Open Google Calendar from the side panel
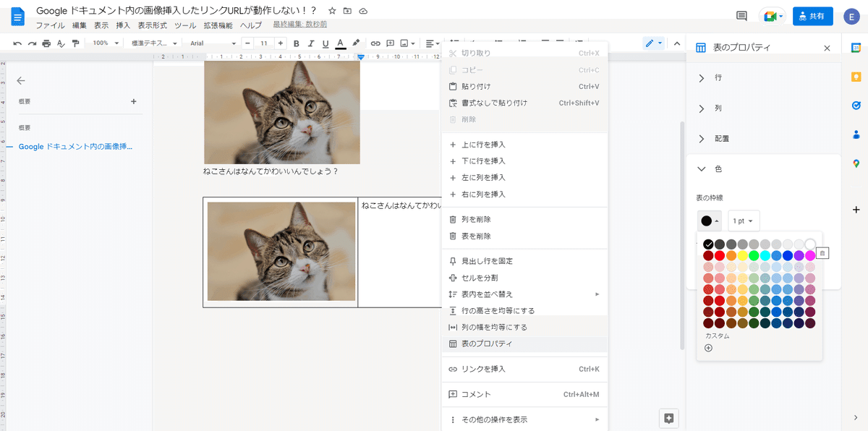 (856, 48)
